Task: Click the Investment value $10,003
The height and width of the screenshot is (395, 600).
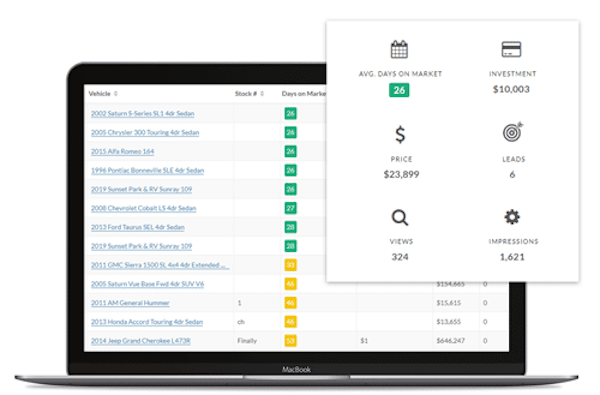Action: (x=511, y=89)
